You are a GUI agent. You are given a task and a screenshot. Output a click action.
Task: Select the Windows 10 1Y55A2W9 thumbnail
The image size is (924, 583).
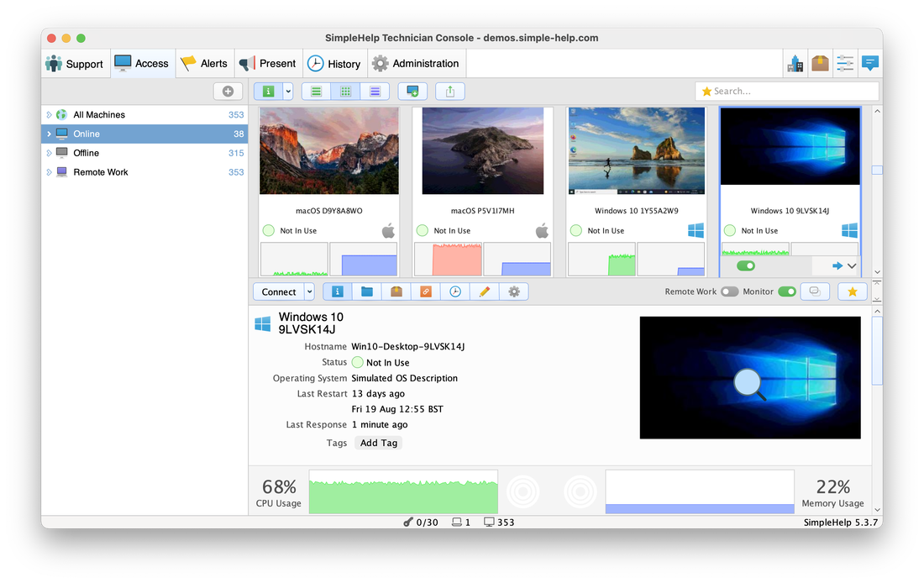tap(637, 151)
